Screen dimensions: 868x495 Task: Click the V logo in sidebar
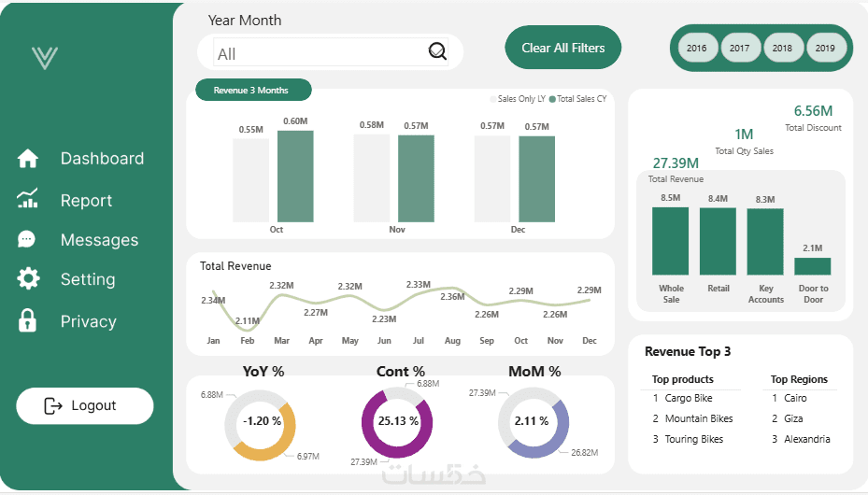click(45, 58)
